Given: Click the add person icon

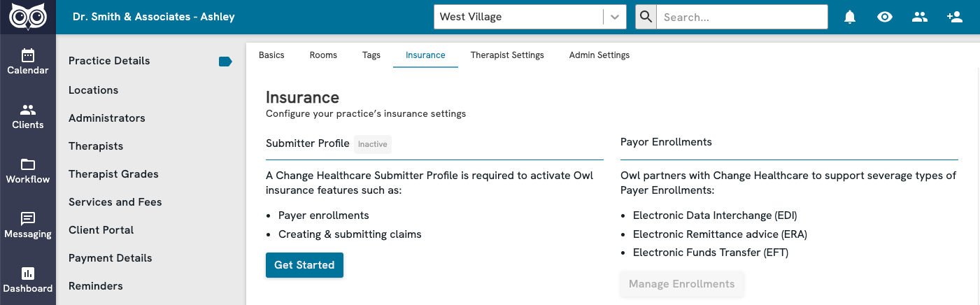Looking at the screenshot, I should (x=955, y=17).
